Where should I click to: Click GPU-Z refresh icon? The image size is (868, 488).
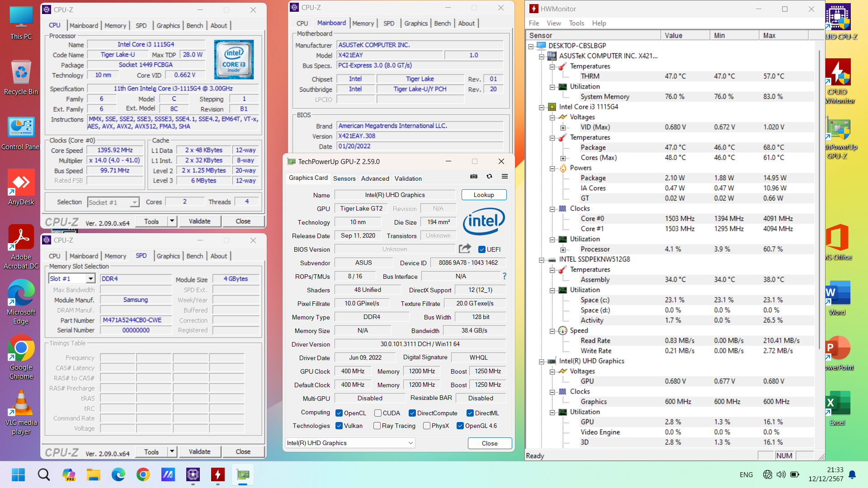tap(489, 177)
